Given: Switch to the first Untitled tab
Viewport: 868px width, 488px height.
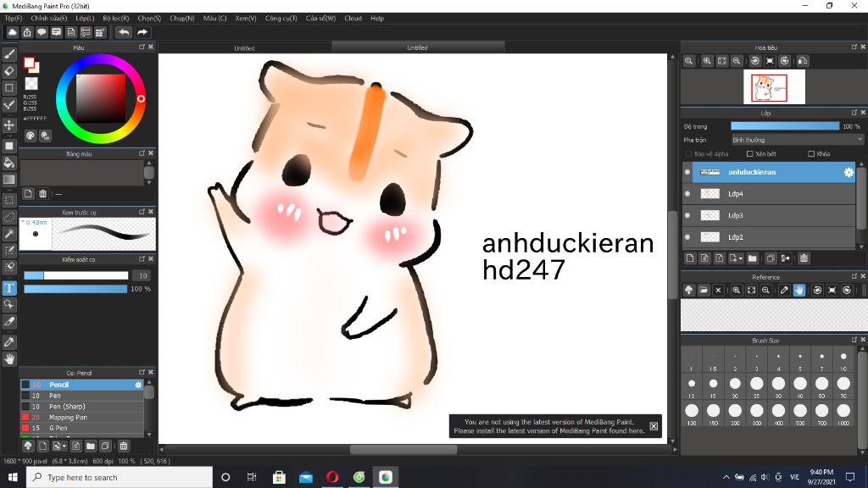Looking at the screenshot, I should [x=244, y=47].
